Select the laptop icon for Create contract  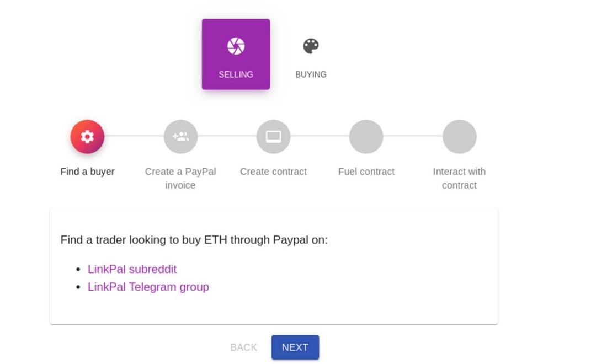click(273, 136)
